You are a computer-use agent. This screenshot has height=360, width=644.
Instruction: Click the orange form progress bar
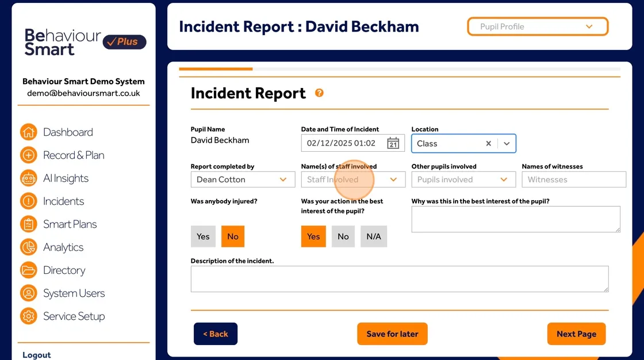tap(216, 69)
